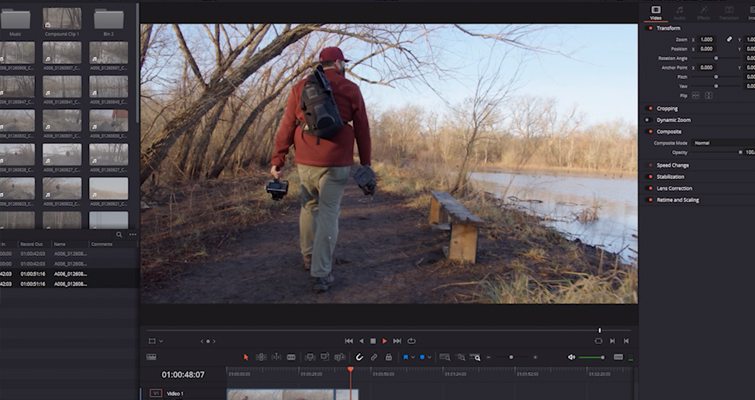The height and width of the screenshot is (400, 755).
Task: Select the red arrow Selection tool
Action: click(x=246, y=357)
